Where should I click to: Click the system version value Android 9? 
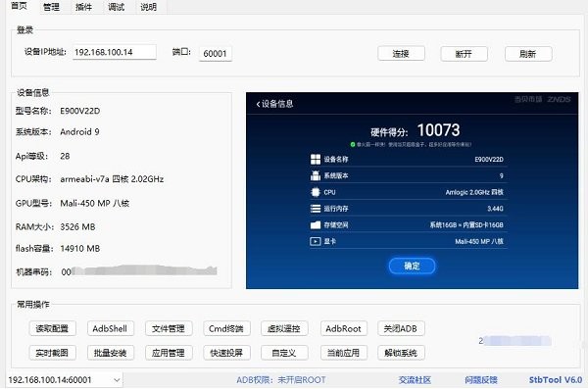(x=79, y=131)
